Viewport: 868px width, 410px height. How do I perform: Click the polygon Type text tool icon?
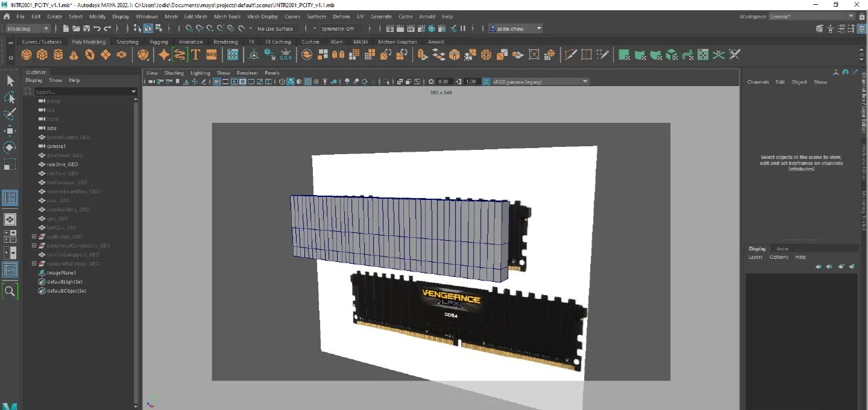coord(195,55)
